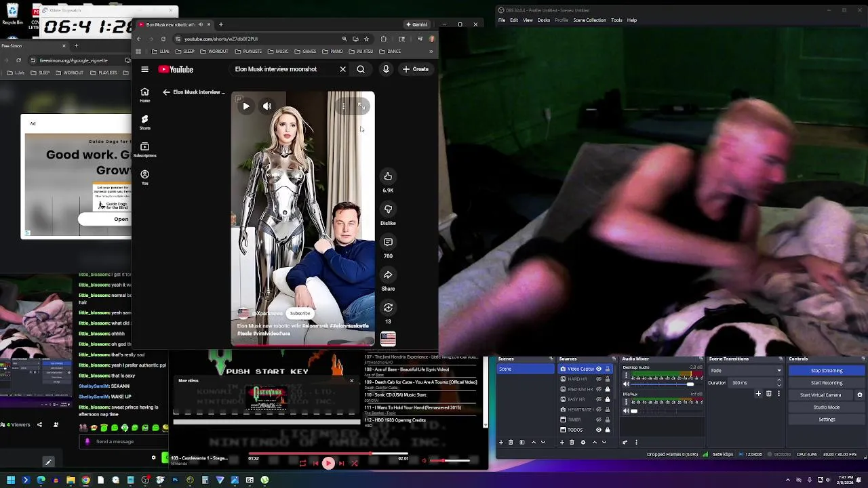The width and height of the screenshot is (868, 488).
Task: Mute the Desktop Audio speaker icon in OBS
Action: coord(626,384)
